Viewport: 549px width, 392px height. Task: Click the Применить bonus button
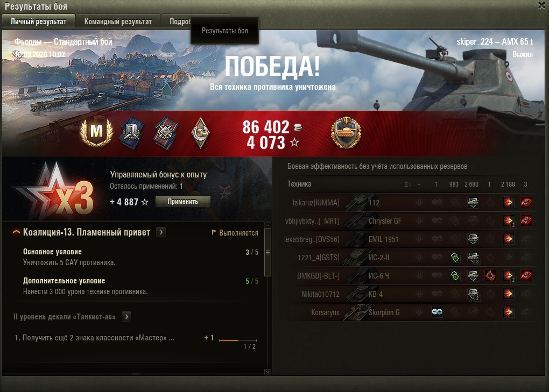coord(183,201)
